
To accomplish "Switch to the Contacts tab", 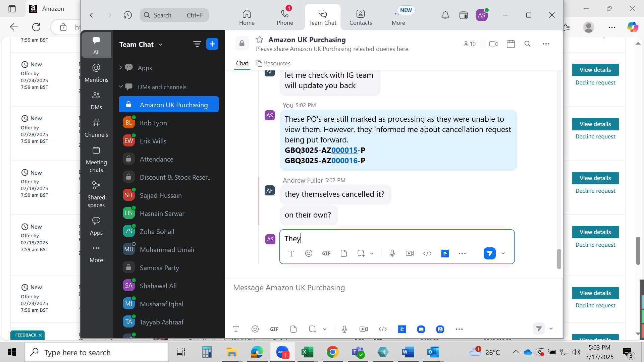I will 361,17.
